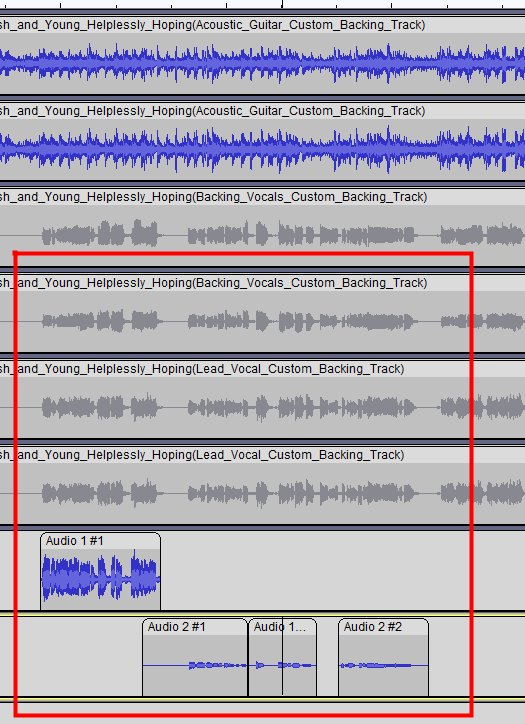Click the lower Lead_Vocal clip name bar

coord(262,455)
